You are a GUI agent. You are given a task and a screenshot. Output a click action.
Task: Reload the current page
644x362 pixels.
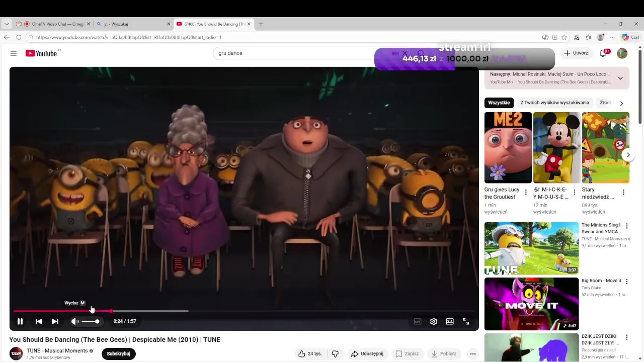tap(19, 37)
